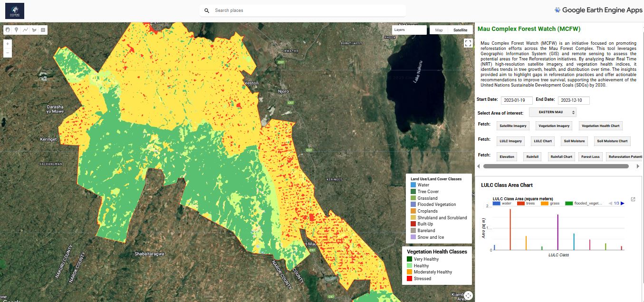This screenshot has height=302, width=644.
Task: Click the Tree Cover legend swatch
Action: click(413, 192)
